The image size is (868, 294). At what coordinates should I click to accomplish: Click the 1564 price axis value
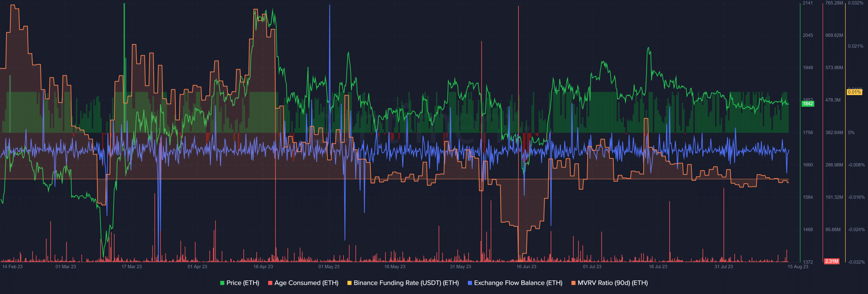[808, 197]
